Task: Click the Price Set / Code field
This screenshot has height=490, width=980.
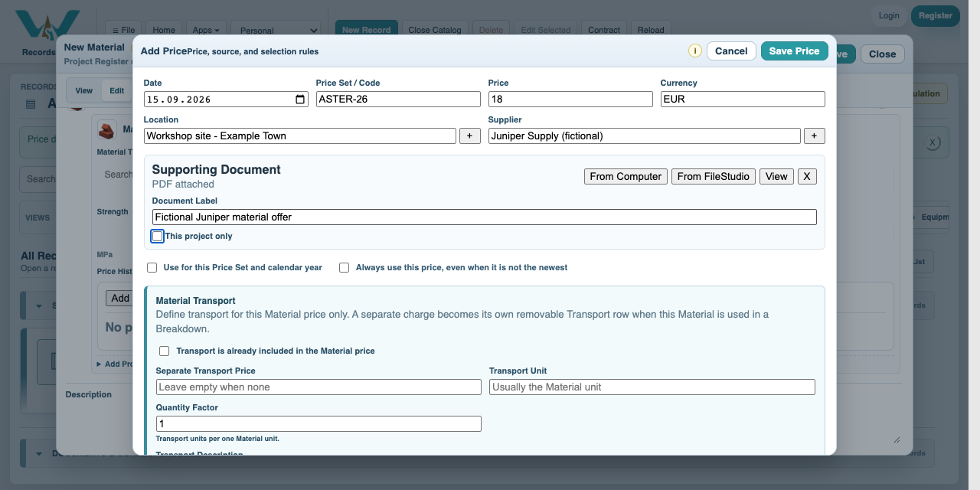Action: [398, 99]
